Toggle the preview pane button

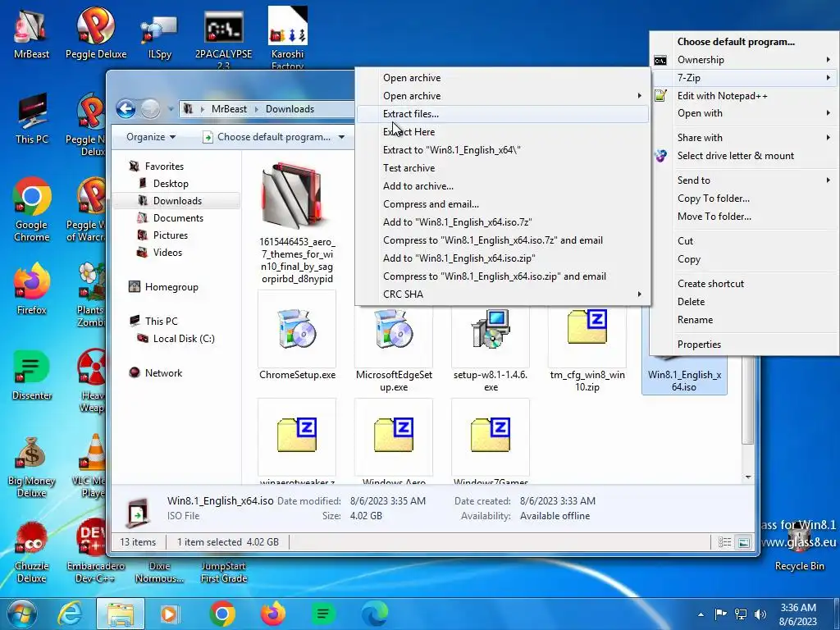[743, 542]
